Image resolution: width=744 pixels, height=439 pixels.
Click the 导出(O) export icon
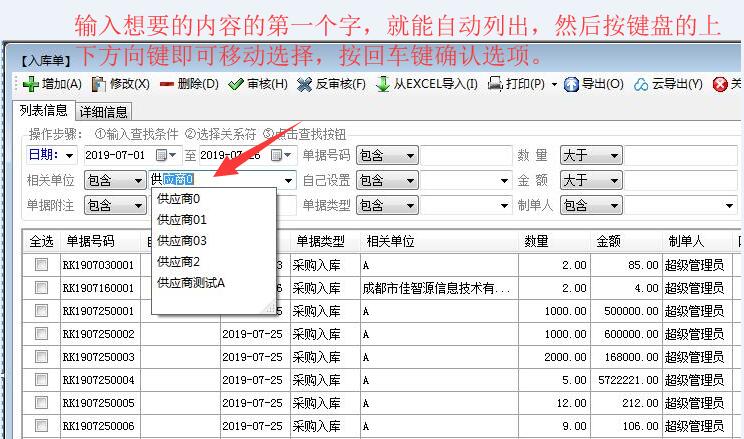(x=572, y=84)
